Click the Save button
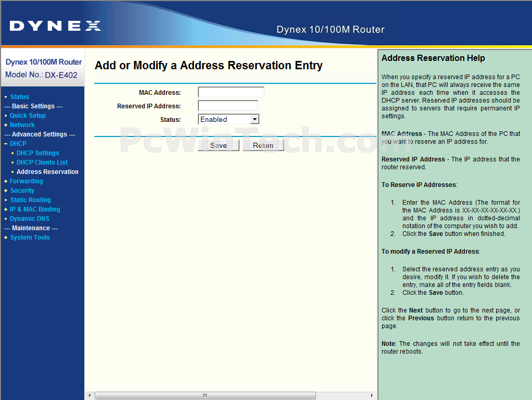The image size is (532, 400). pos(219,145)
